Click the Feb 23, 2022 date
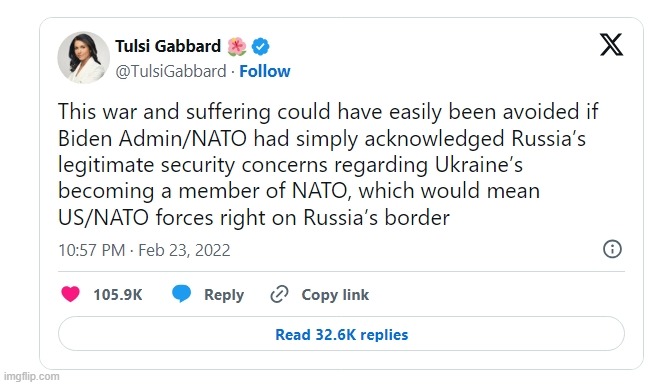The width and height of the screenshot is (656, 385). click(184, 250)
